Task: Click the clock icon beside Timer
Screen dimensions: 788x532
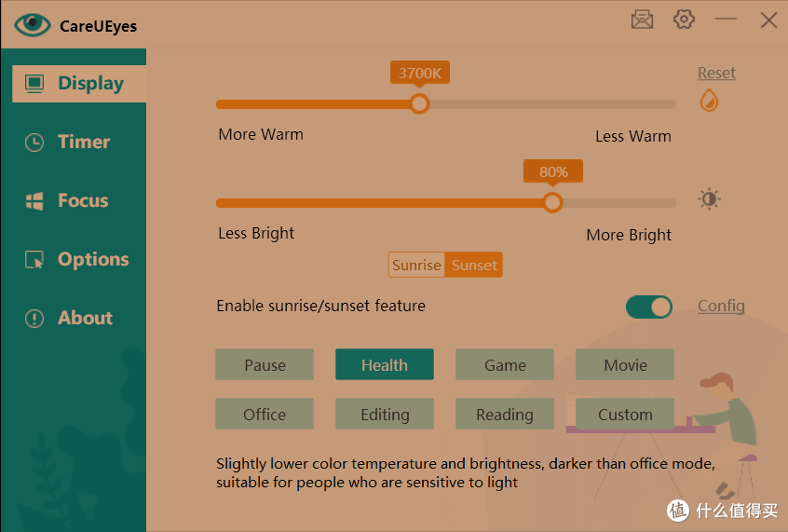Action: pyautogui.click(x=34, y=143)
